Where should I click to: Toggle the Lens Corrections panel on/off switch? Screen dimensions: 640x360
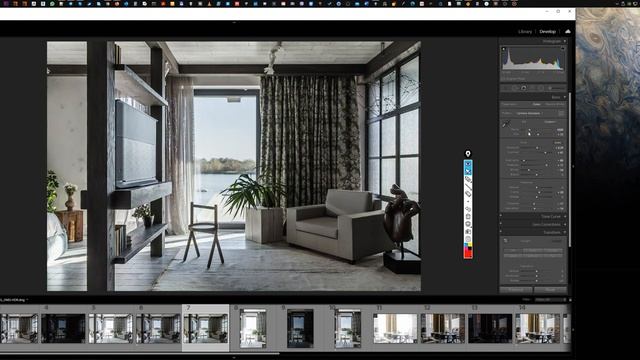tap(501, 223)
